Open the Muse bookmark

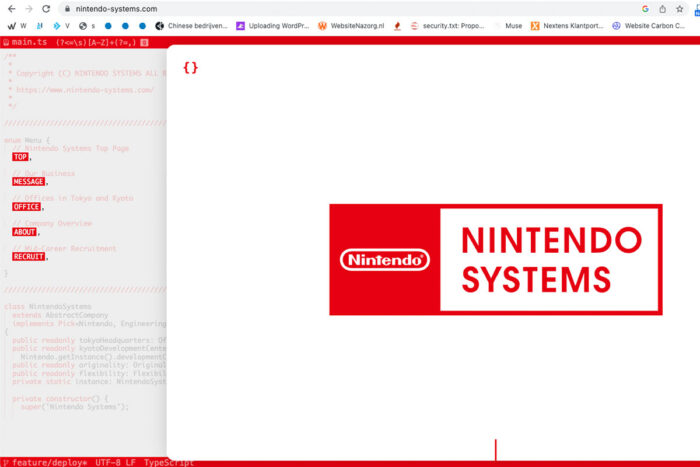pyautogui.click(x=509, y=26)
